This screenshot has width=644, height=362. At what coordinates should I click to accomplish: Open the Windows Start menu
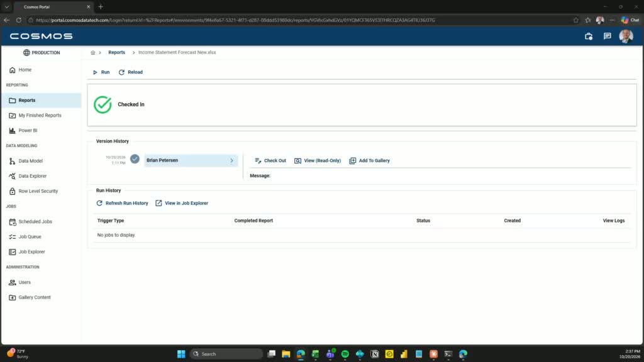(181, 354)
